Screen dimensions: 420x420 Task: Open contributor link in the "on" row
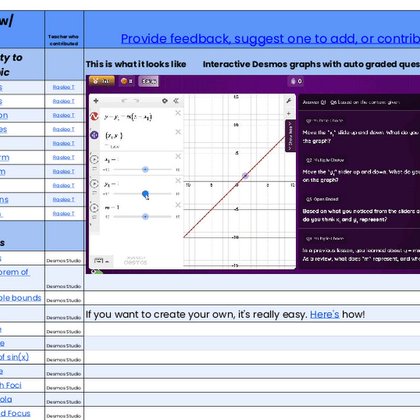64,115
